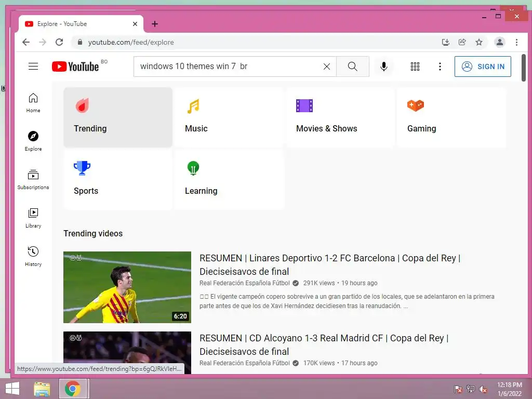
Task: Open the YouTube hamburger guide menu
Action: (x=33, y=66)
